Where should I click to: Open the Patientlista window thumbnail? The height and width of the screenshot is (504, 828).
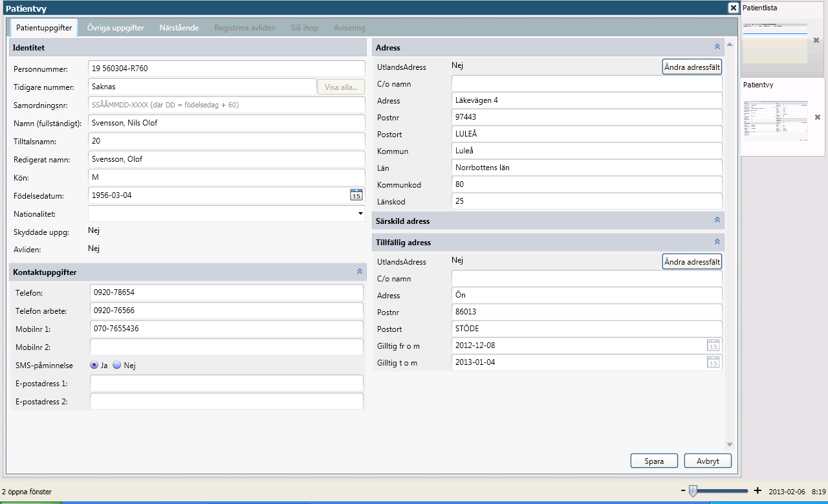click(x=775, y=43)
